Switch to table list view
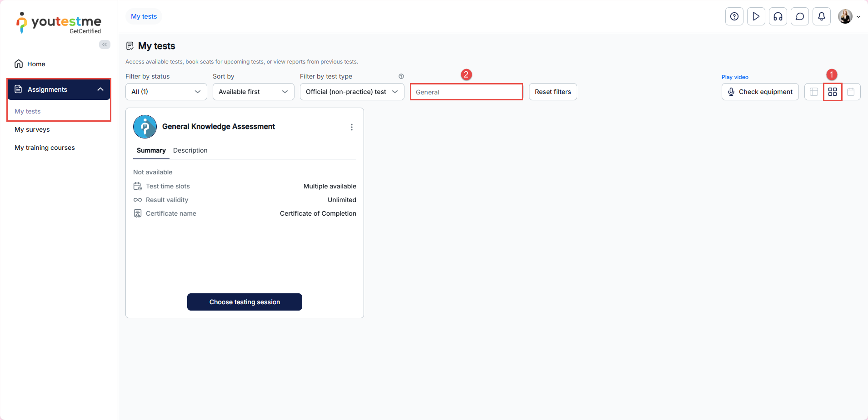868x420 pixels. tap(813, 92)
